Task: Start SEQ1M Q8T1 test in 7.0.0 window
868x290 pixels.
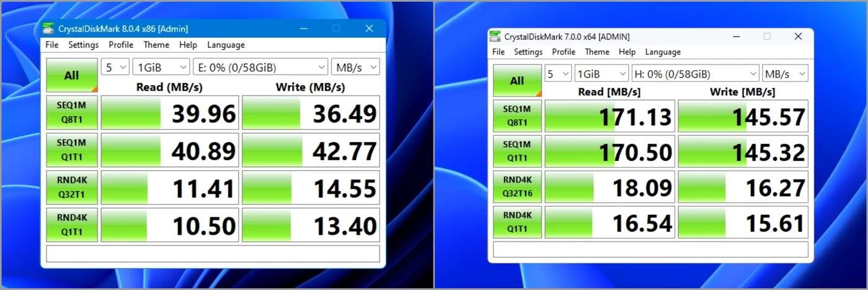Action: pos(517,116)
